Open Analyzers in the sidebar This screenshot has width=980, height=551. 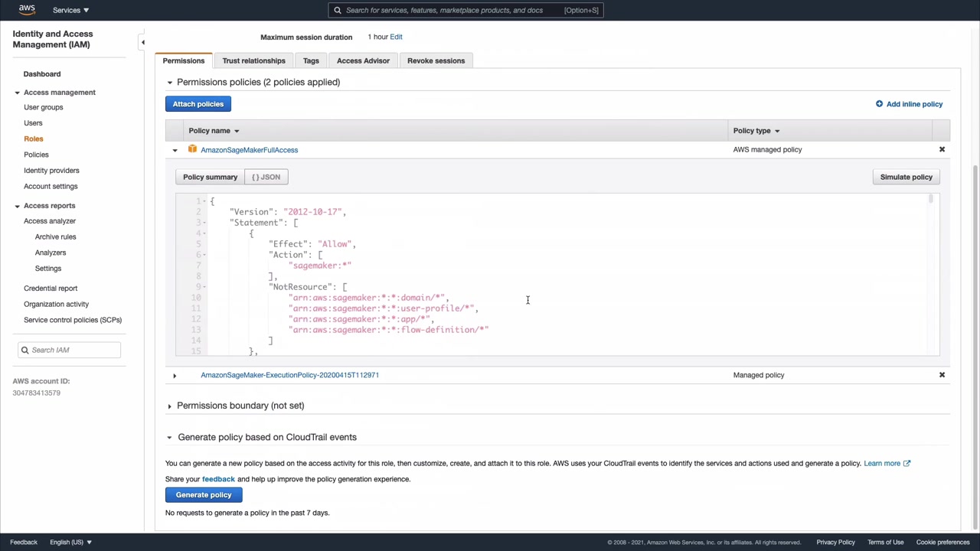click(x=51, y=253)
